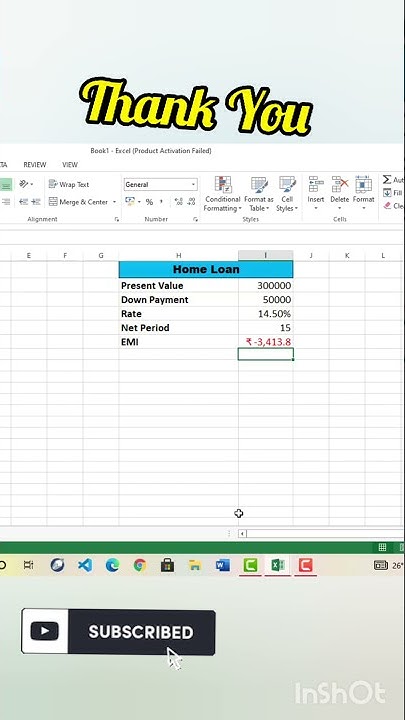Screen dimensions: 405x720
Task: Click the EMI result ₹ -3,413.8 cell
Action: [265, 342]
